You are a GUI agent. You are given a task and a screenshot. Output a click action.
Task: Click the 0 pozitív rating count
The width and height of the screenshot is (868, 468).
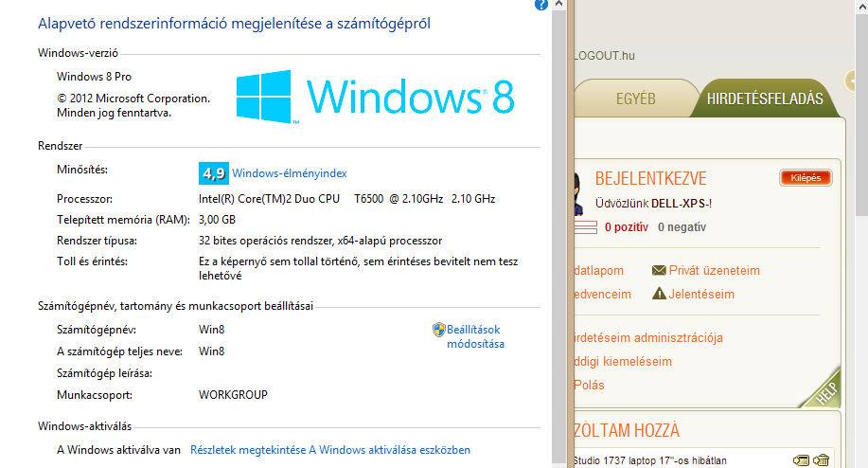626,227
